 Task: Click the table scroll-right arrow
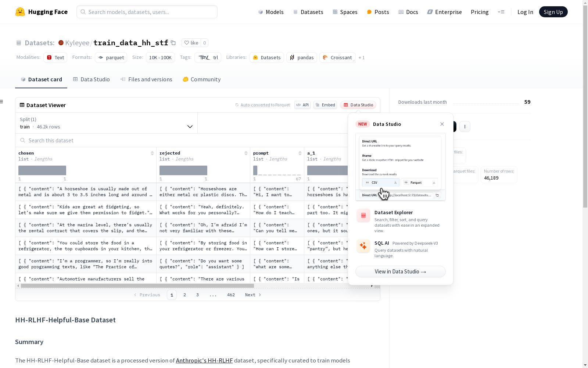pyautogui.click(x=372, y=286)
